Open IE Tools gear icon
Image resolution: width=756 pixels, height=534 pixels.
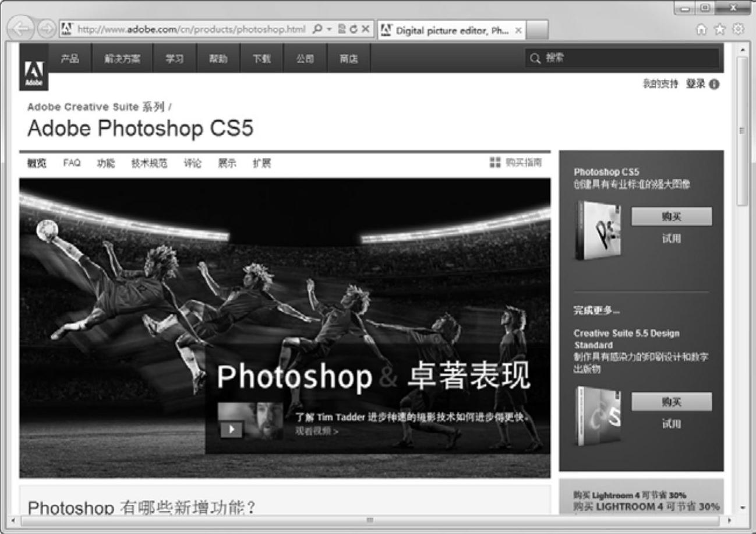(x=738, y=30)
